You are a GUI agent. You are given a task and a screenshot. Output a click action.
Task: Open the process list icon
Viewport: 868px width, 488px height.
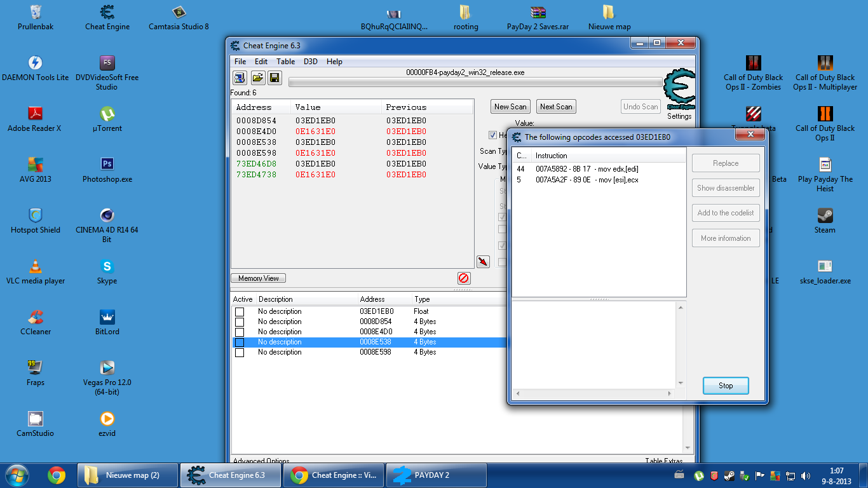(240, 78)
